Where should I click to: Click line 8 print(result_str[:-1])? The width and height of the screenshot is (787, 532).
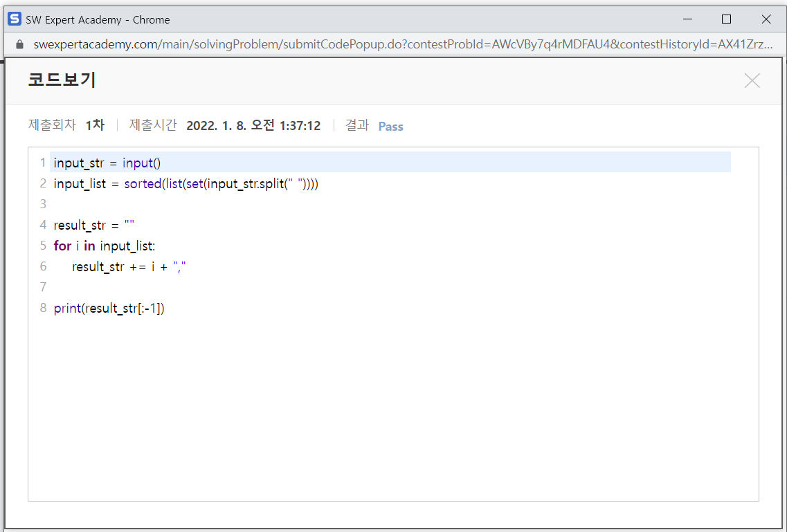coord(109,308)
